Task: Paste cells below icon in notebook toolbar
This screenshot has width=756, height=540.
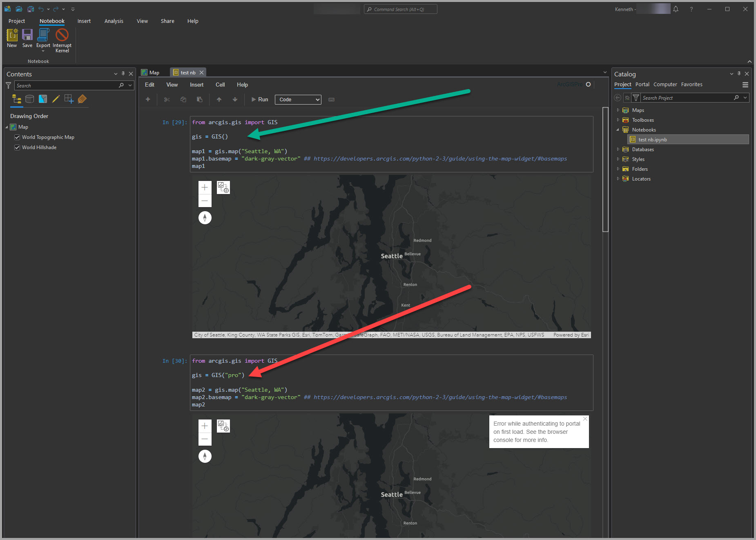Action: [x=200, y=99]
